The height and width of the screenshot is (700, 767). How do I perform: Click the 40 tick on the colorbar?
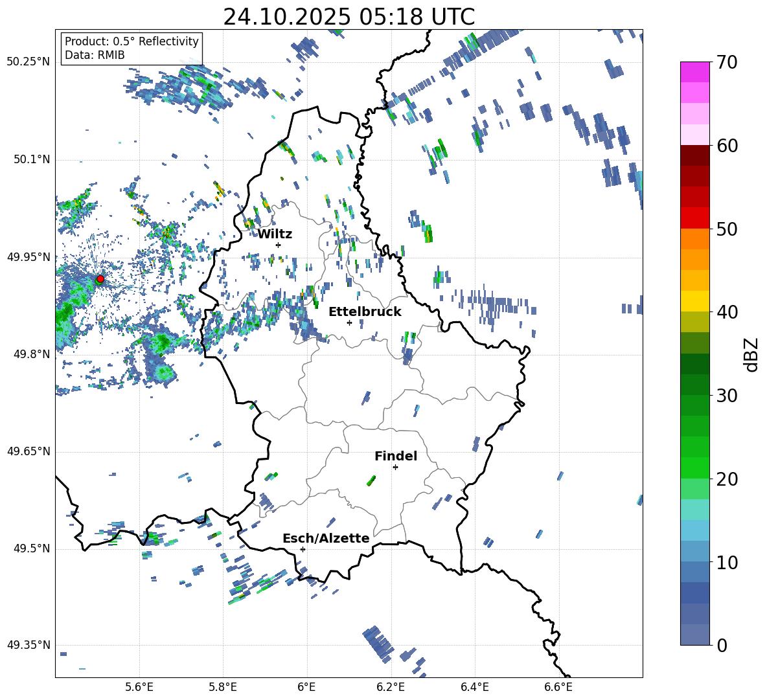pyautogui.click(x=727, y=312)
